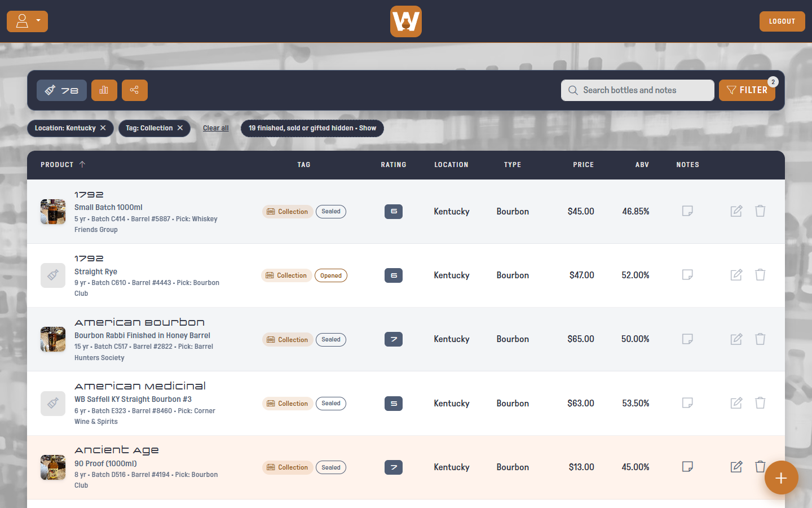
Task: Show the 19 finished, sold or gifted bottles
Action: click(312, 128)
